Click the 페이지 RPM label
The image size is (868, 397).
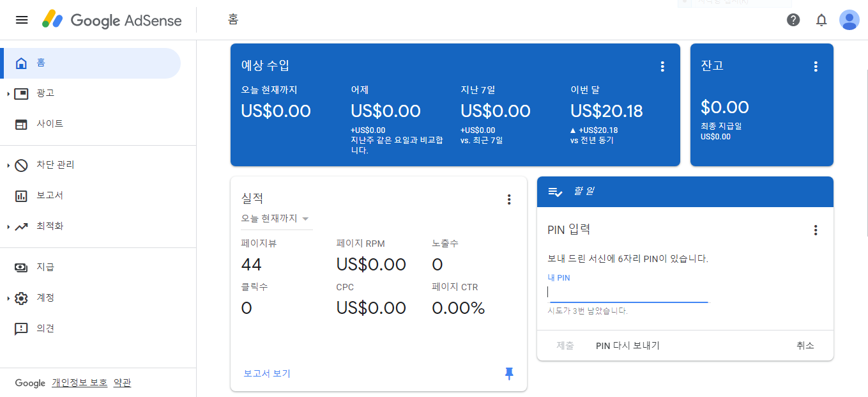pyautogui.click(x=360, y=244)
